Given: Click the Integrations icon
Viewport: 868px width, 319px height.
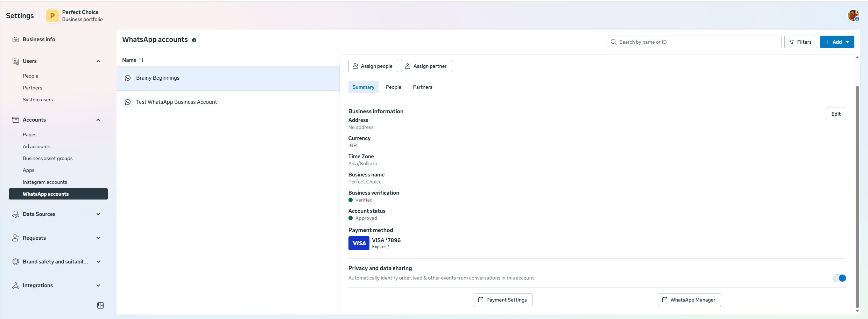Looking at the screenshot, I should coord(16,285).
